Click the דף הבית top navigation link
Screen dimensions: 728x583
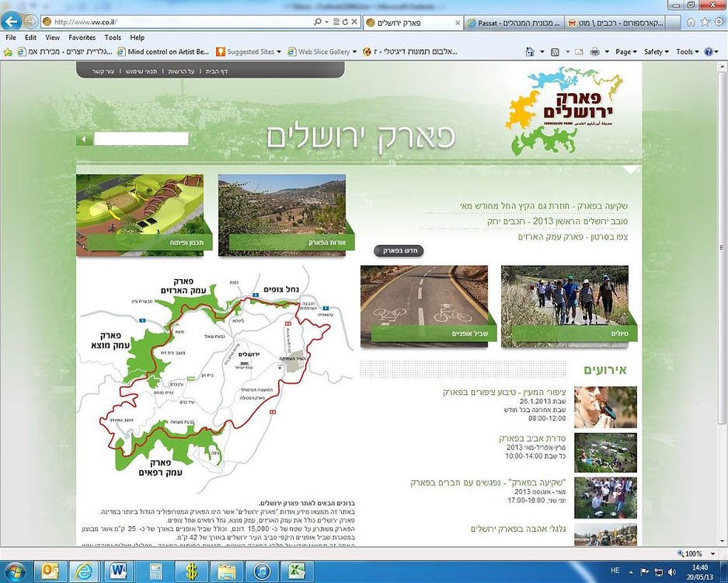coord(217,72)
